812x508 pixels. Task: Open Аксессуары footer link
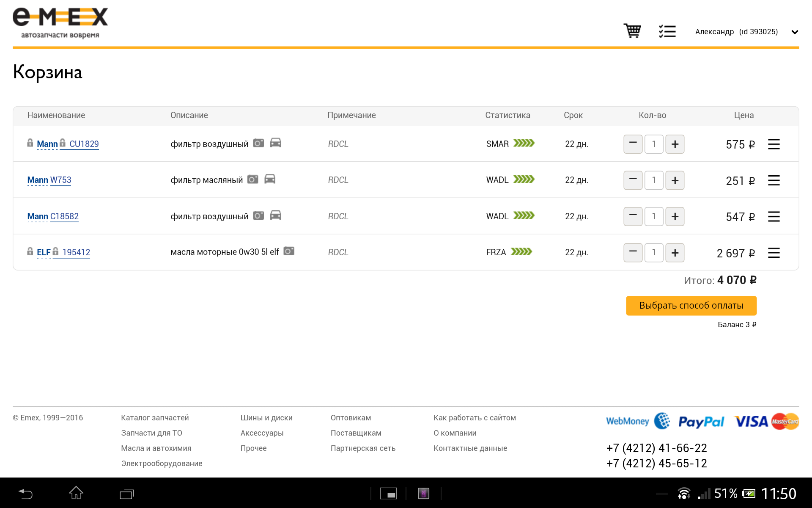[262, 433]
